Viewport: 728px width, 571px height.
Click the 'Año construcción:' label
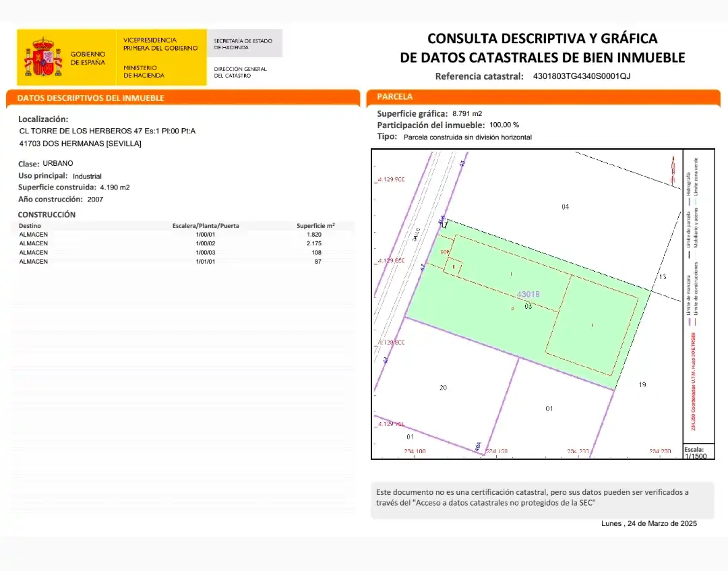50,200
